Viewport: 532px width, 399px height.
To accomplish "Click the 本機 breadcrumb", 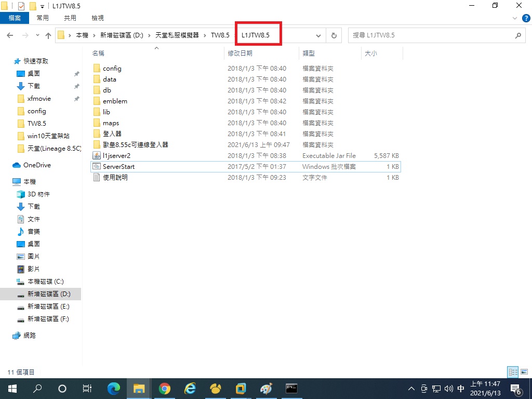I will pyautogui.click(x=82, y=35).
